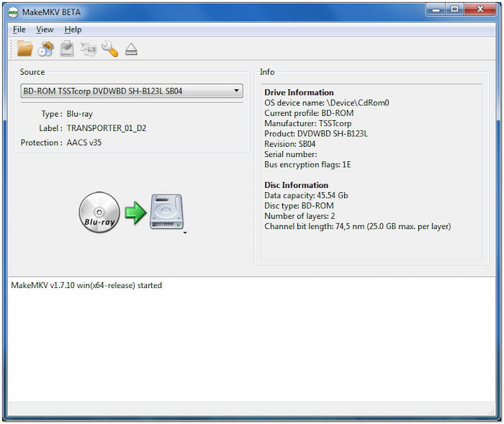
Task: Open the small arrow beside the hard drive
Action: coord(185,233)
